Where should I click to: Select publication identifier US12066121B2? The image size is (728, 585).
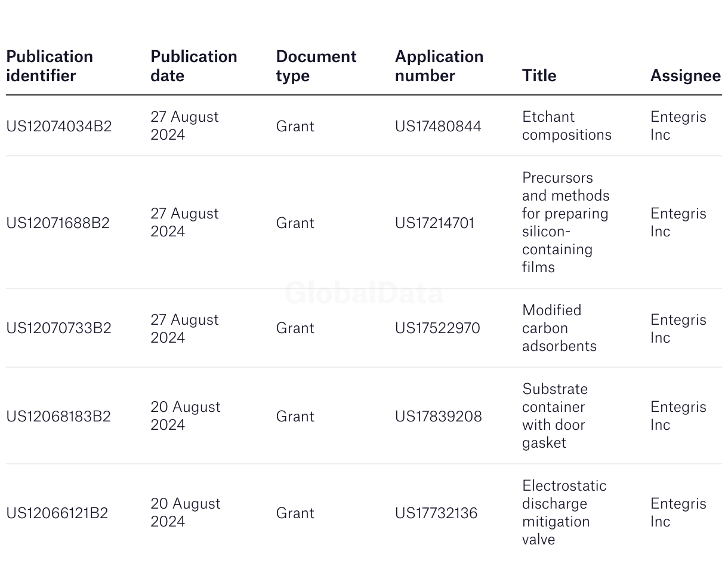click(x=57, y=513)
